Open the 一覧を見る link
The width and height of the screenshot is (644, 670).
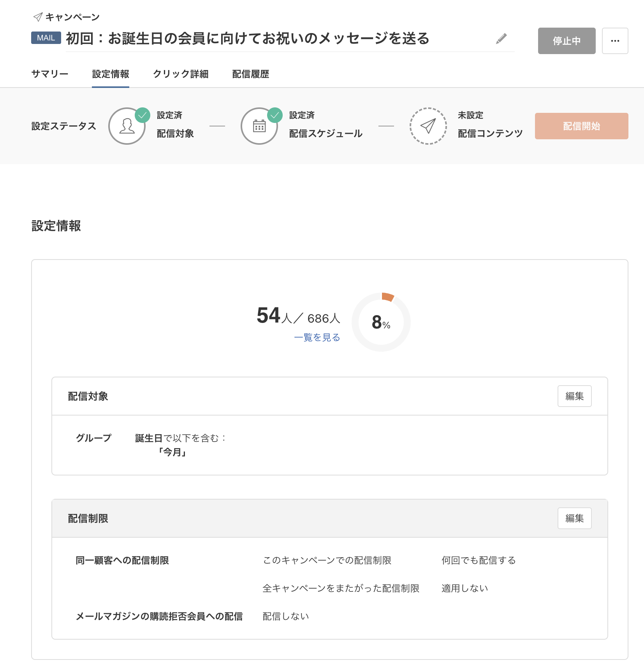(x=317, y=338)
